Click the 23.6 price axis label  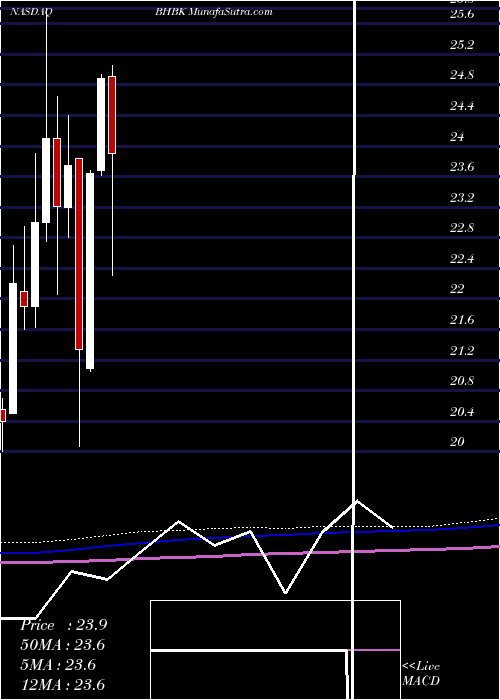pos(462,167)
